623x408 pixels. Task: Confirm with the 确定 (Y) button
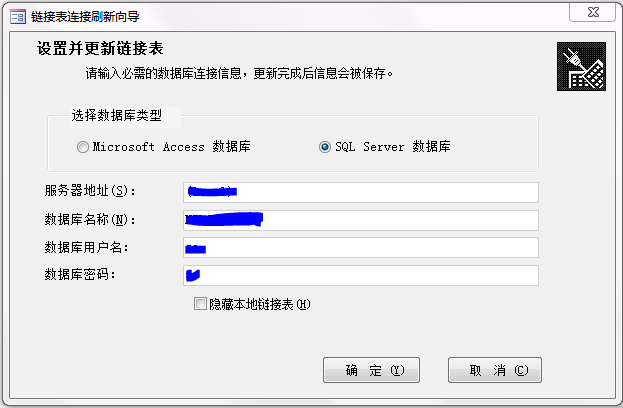pos(371,370)
